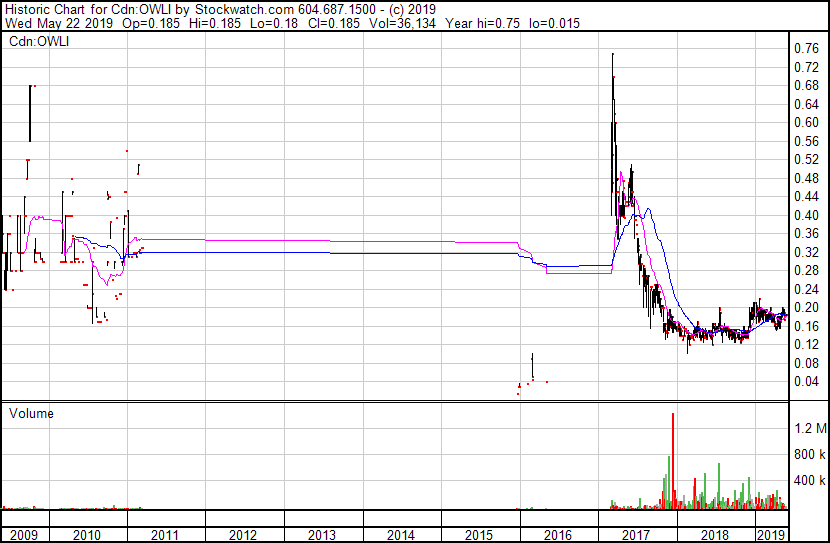Select the 2011 year on the time axis

[166, 535]
